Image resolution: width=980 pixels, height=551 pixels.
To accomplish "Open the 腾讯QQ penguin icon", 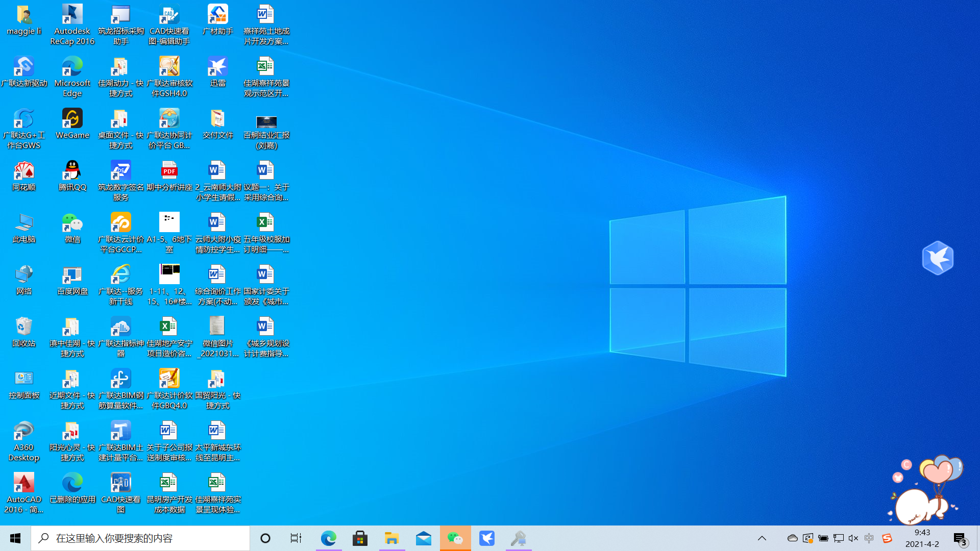I will (72, 176).
